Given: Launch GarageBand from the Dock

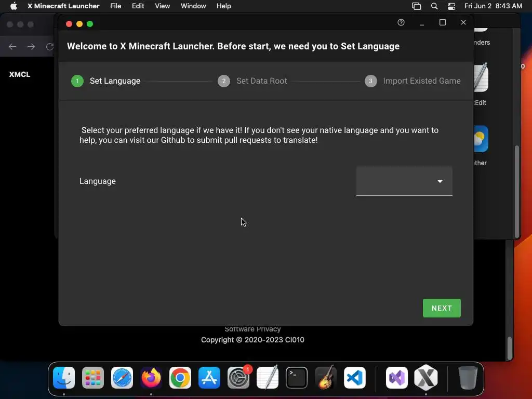Looking at the screenshot, I should pos(326,378).
